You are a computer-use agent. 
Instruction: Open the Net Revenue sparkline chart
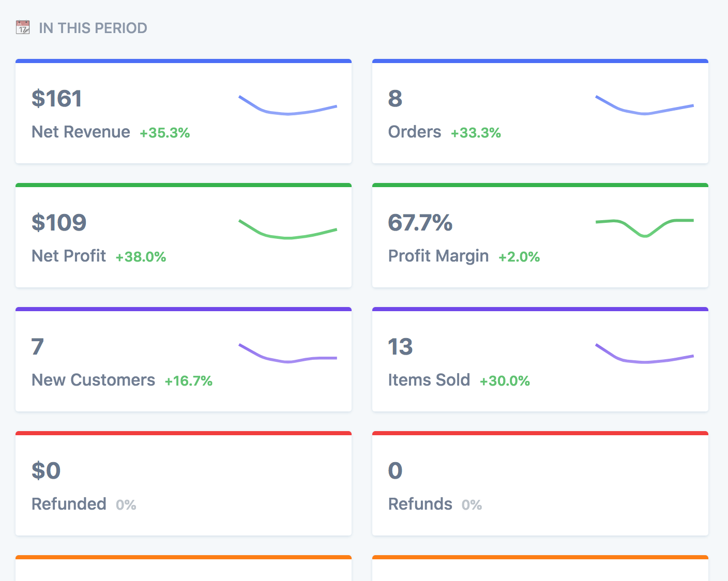287,105
